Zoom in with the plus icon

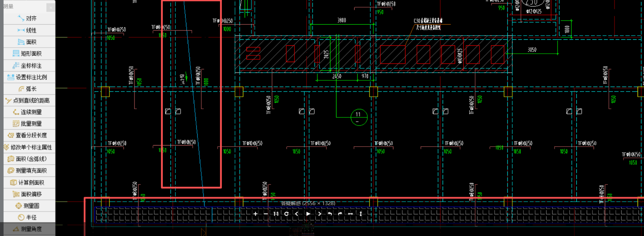click(255, 214)
